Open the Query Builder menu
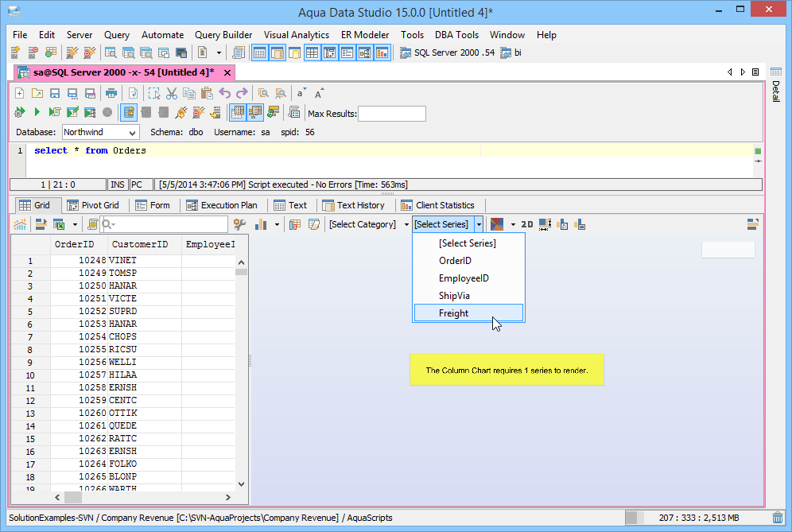The height and width of the screenshot is (532, 792). click(223, 35)
